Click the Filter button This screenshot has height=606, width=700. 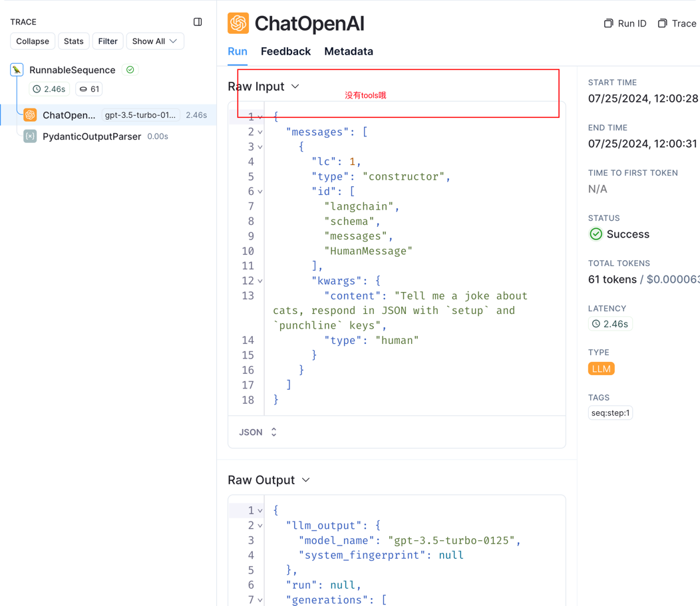coord(108,41)
